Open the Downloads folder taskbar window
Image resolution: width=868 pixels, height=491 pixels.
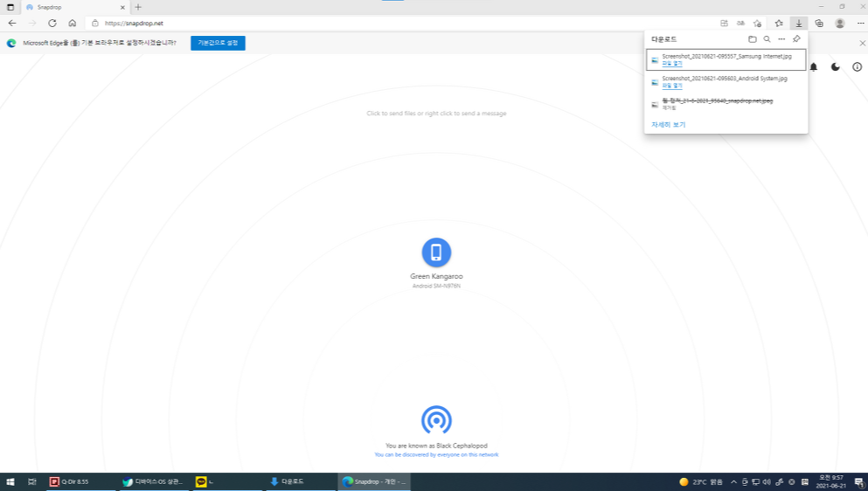pyautogui.click(x=300, y=481)
